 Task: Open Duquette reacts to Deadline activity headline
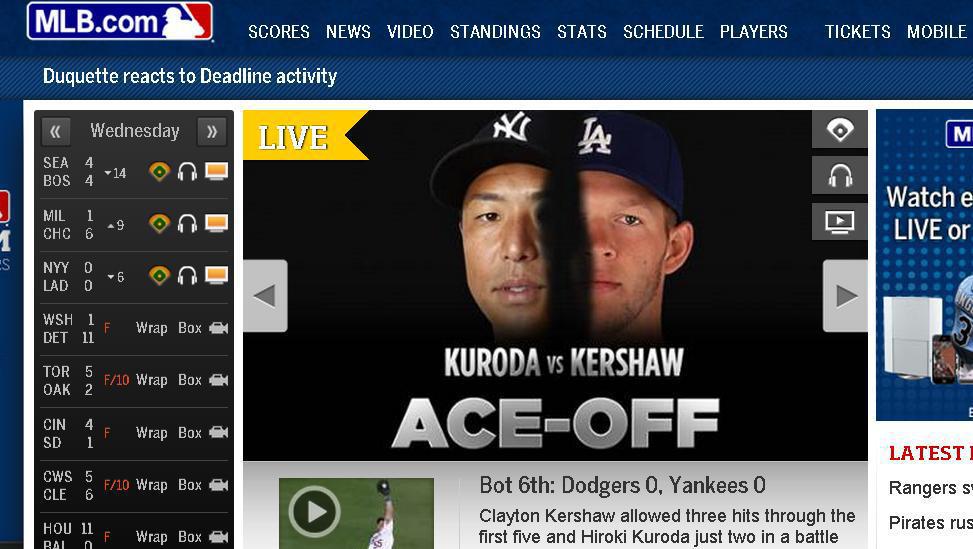[190, 76]
